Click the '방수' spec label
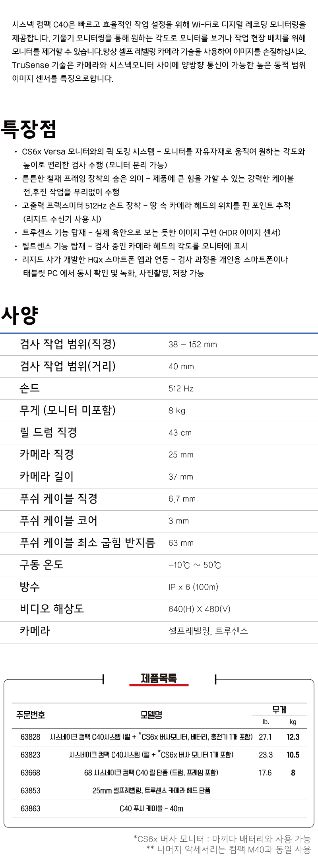Screen dimensions: 318x868 click(x=30, y=587)
